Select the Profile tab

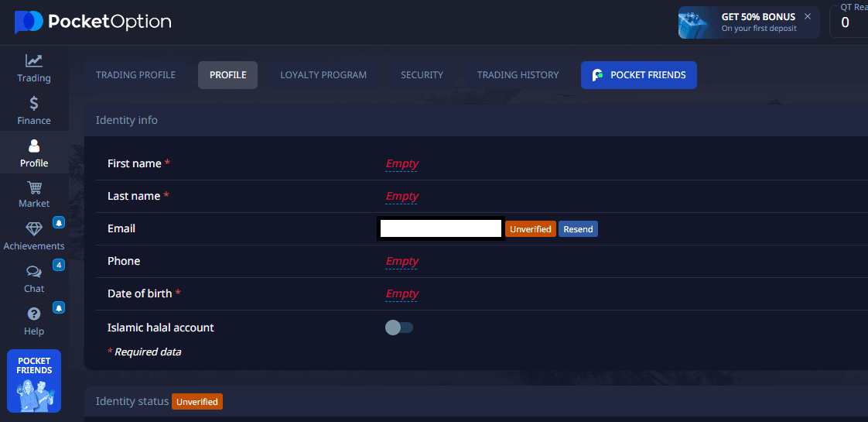click(227, 75)
